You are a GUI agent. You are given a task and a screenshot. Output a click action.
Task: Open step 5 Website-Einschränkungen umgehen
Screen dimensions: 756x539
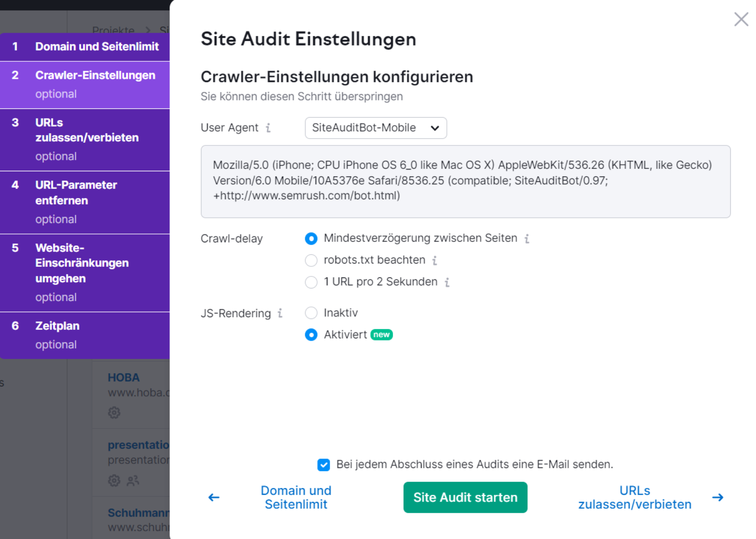pos(85,273)
